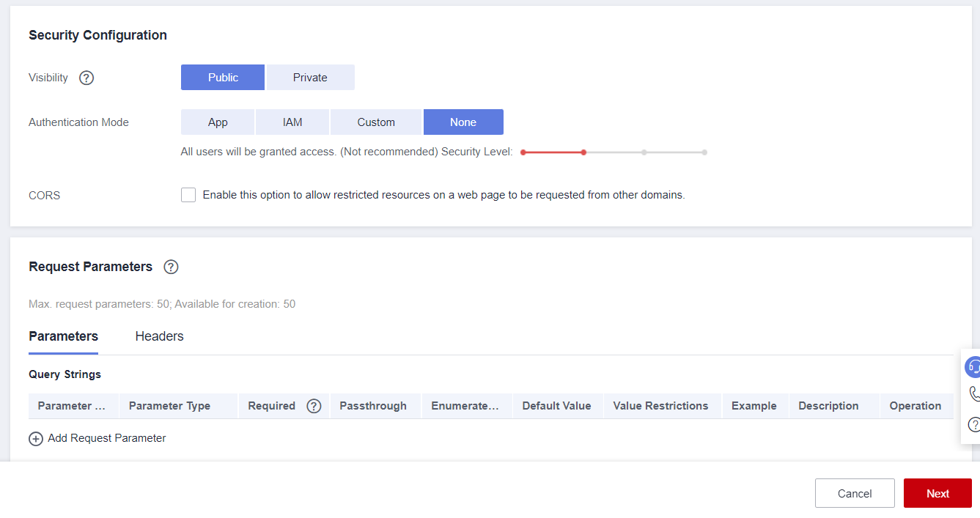Image resolution: width=980 pixels, height=518 pixels.
Task: Open the floating sidebar help icon
Action: [x=974, y=424]
